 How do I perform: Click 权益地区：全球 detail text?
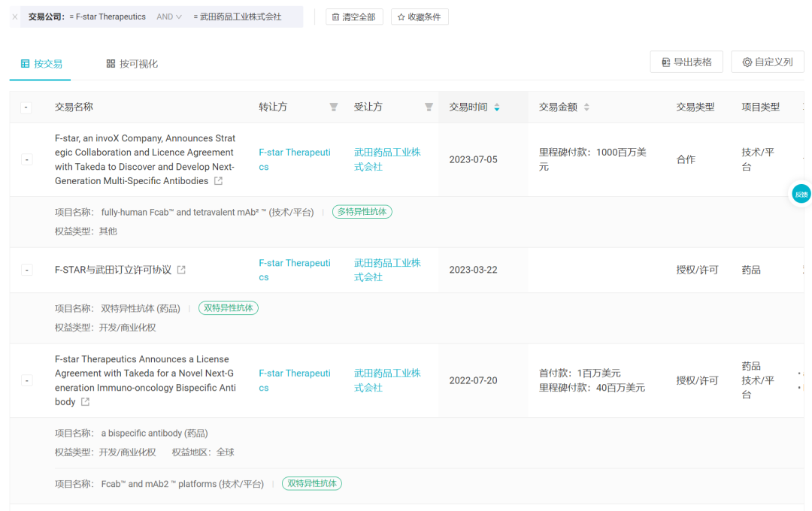203,452
